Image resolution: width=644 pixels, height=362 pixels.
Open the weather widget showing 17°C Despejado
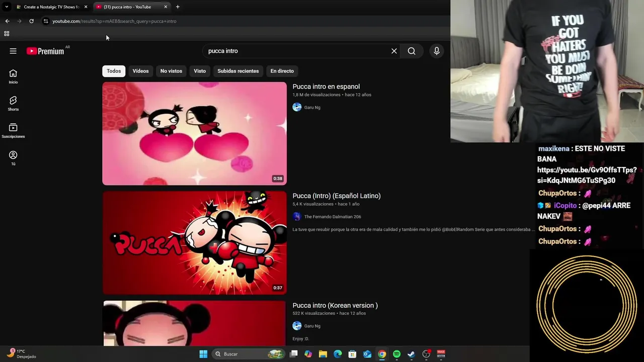pyautogui.click(x=21, y=354)
